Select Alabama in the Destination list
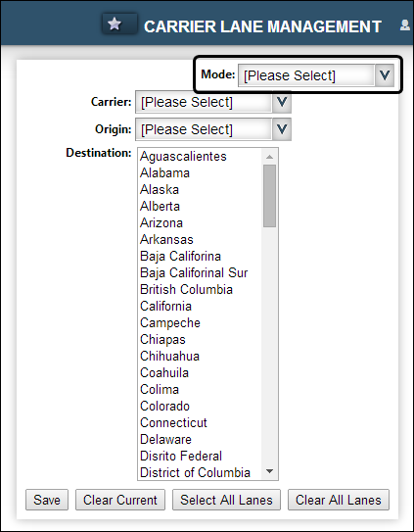 pyautogui.click(x=164, y=173)
